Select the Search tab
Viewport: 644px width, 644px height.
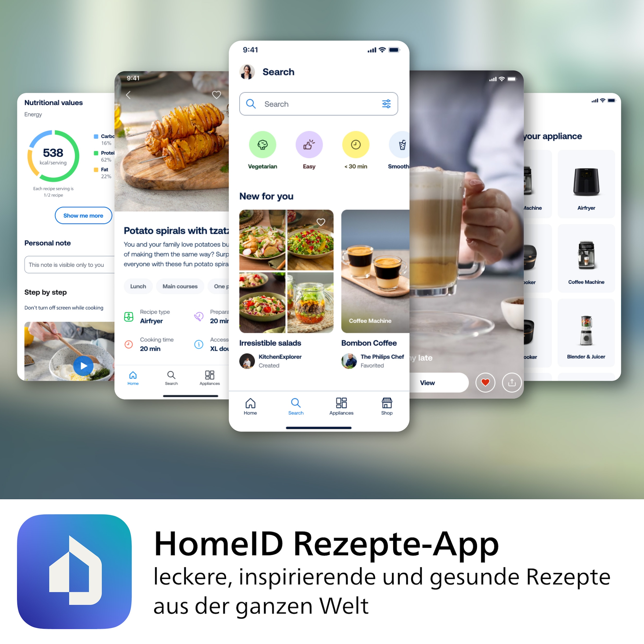click(x=295, y=412)
